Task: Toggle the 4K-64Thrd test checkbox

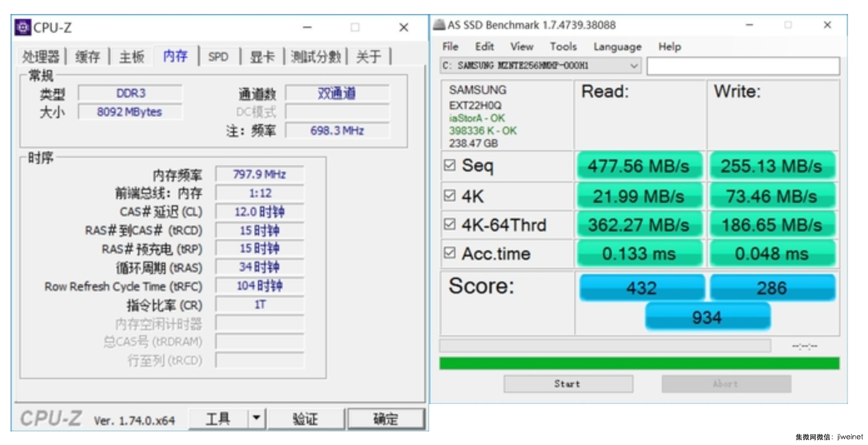Action: [x=450, y=224]
